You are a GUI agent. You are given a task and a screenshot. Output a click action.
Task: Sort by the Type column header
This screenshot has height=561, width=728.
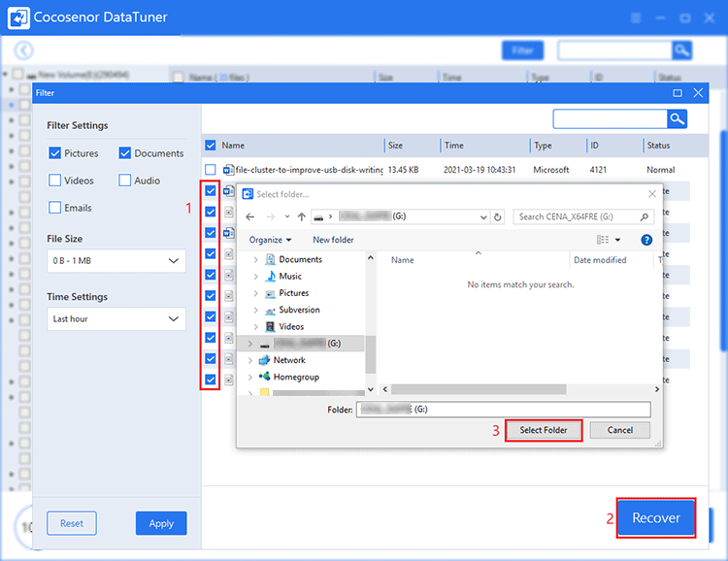pyautogui.click(x=543, y=146)
